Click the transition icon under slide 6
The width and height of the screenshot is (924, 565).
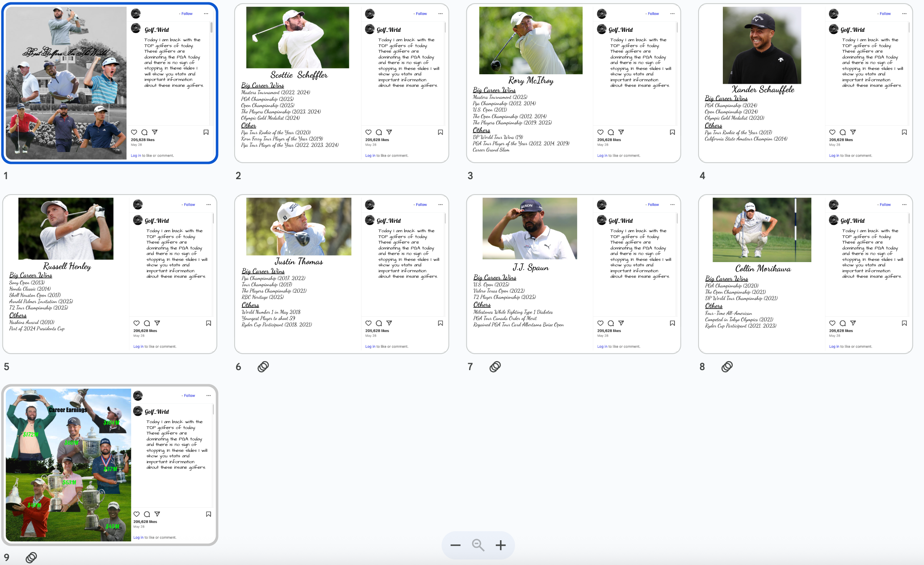click(263, 367)
